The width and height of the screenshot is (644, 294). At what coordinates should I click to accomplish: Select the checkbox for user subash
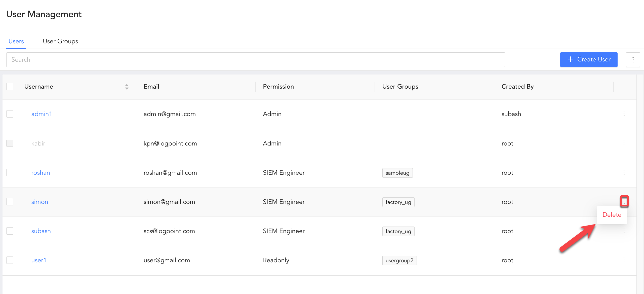click(10, 231)
